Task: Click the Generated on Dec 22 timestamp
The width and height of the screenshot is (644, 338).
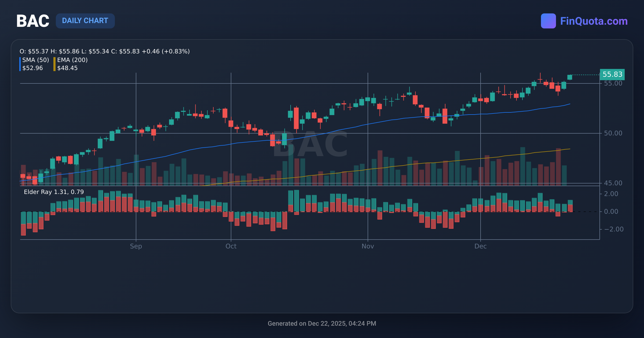Action: coord(322,324)
